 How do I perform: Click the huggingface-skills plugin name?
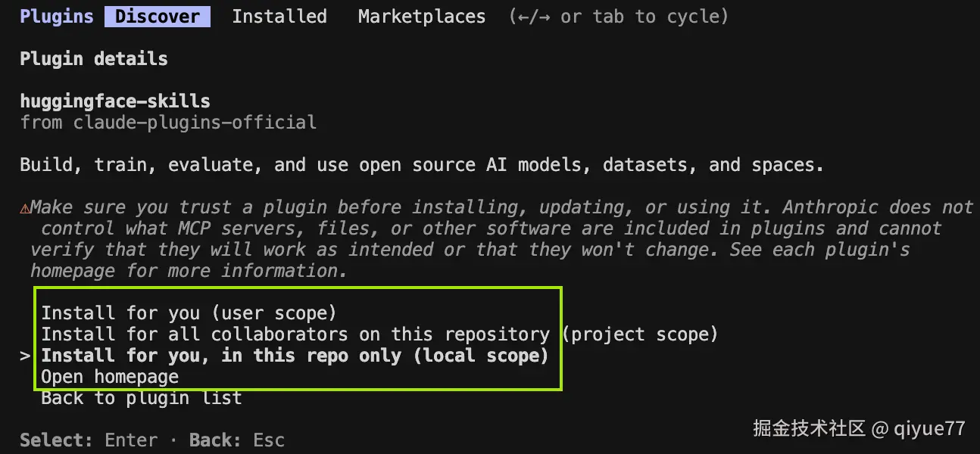click(x=115, y=101)
